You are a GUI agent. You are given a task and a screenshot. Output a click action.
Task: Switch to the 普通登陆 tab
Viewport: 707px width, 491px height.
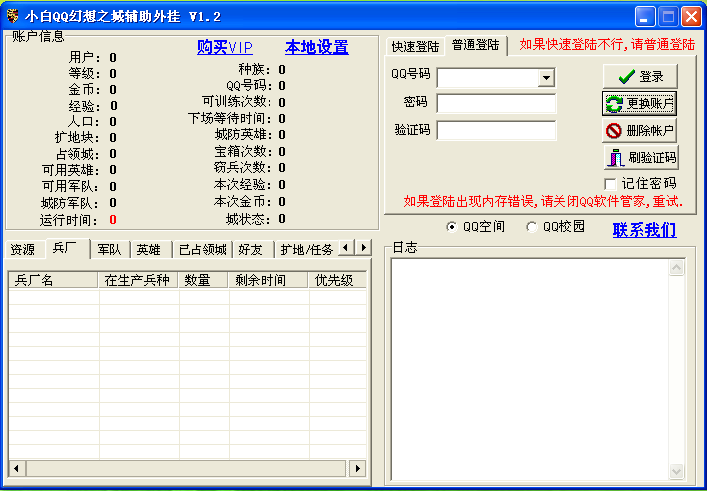pyautogui.click(x=476, y=45)
